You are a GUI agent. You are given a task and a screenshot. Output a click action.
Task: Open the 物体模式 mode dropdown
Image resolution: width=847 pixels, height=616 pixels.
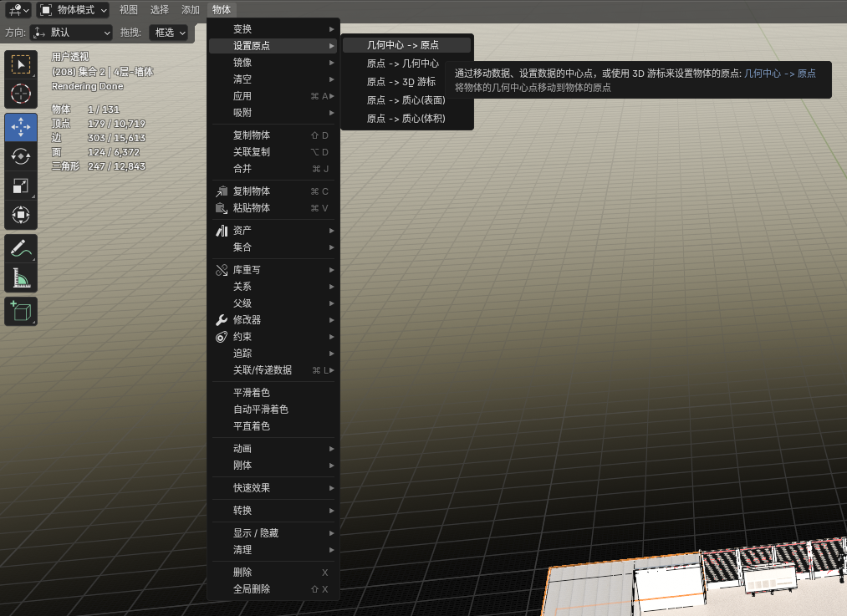(74, 10)
